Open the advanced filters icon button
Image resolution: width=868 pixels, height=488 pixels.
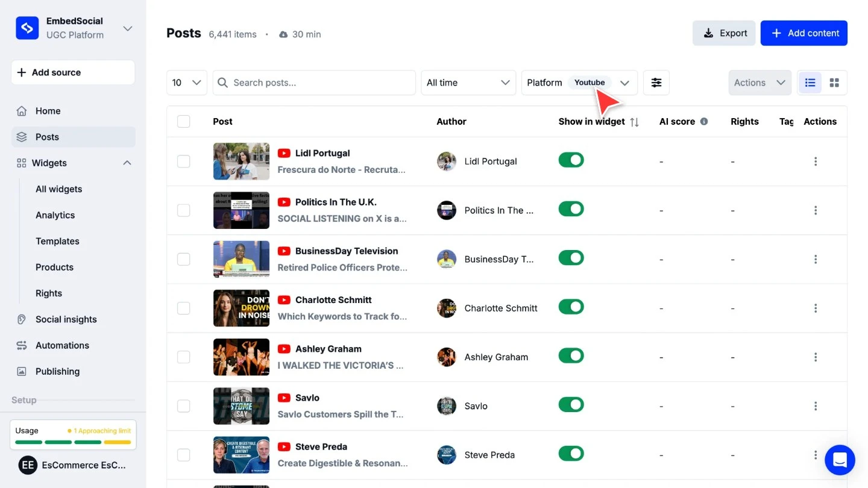(x=656, y=83)
